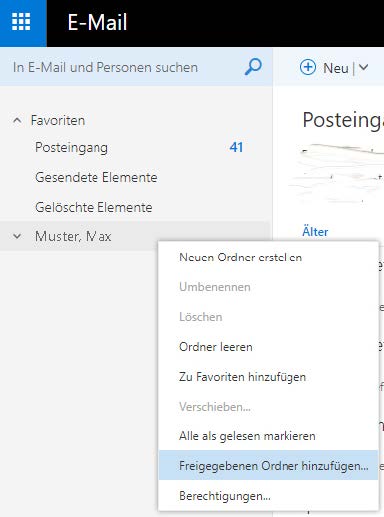The width and height of the screenshot is (384, 517).
Task: Click the Favoriten section label
Action: 58,120
